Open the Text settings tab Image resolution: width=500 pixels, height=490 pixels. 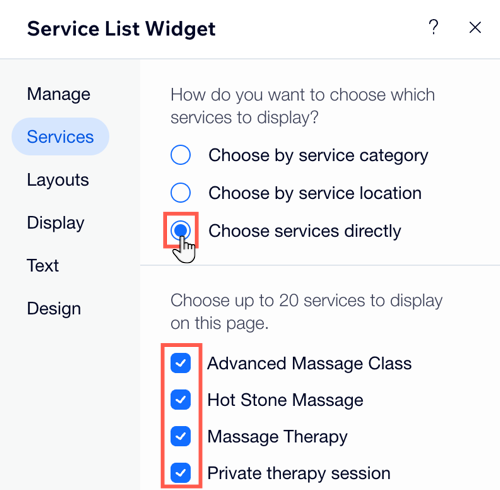[x=43, y=266]
